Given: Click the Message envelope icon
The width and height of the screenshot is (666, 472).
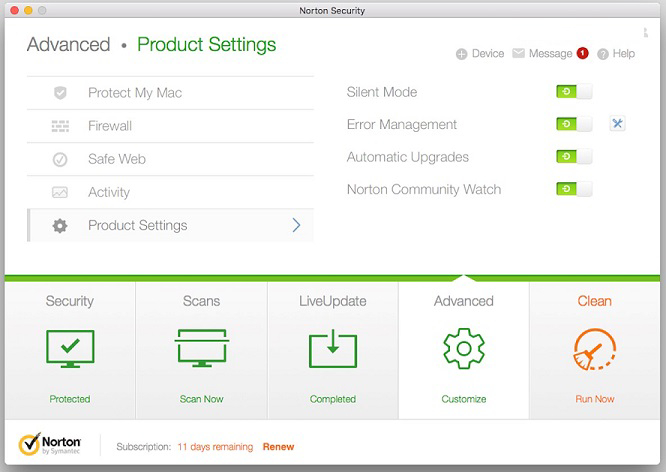Looking at the screenshot, I should coord(518,53).
